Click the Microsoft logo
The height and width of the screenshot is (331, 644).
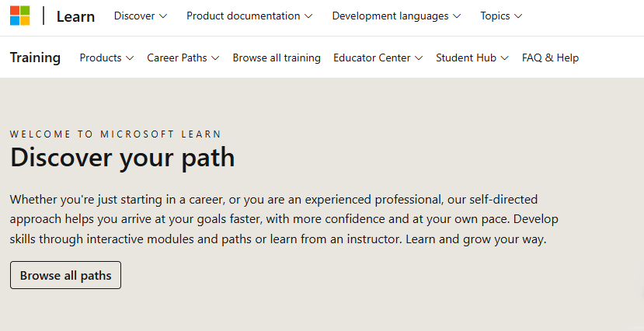[19, 16]
